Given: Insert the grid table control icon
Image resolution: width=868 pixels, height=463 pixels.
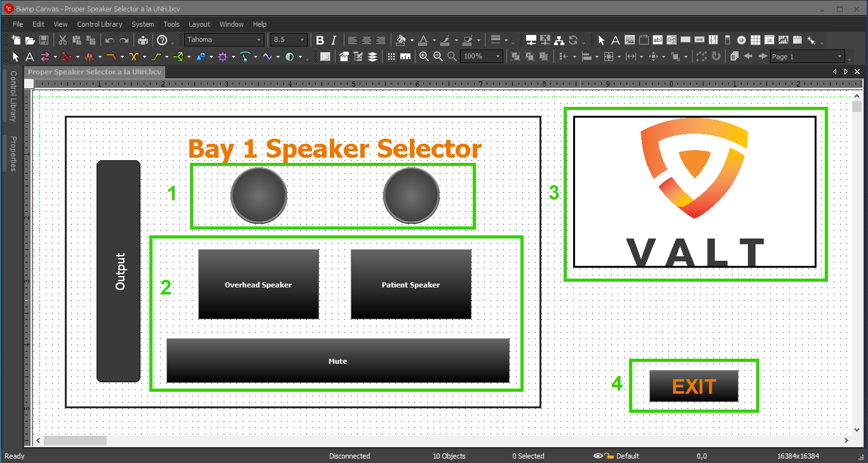Looking at the screenshot, I should click(755, 40).
